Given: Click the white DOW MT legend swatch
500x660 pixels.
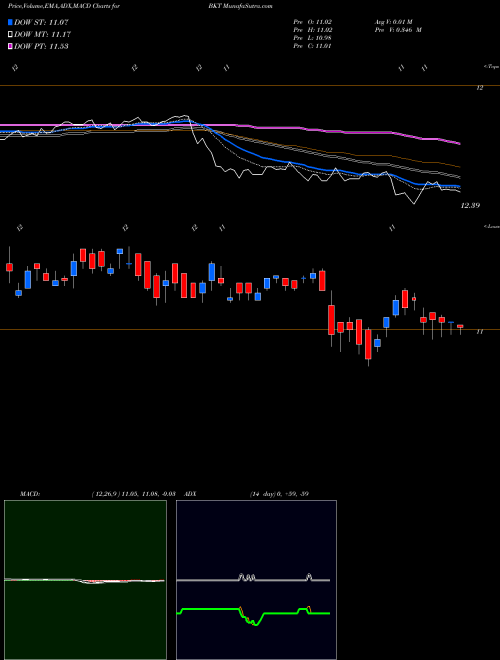Looking at the screenshot, I should click(x=11, y=35).
